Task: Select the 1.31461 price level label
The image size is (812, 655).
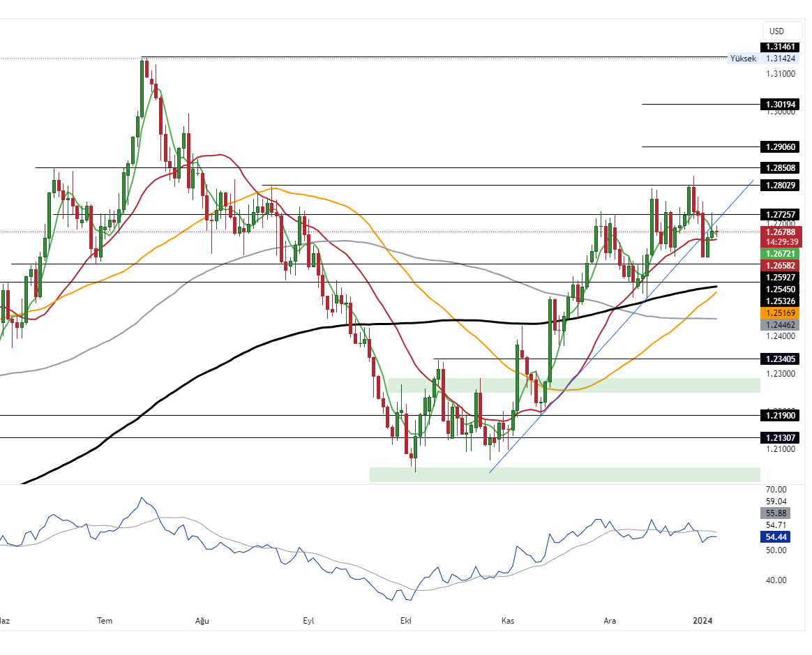Action: click(781, 47)
